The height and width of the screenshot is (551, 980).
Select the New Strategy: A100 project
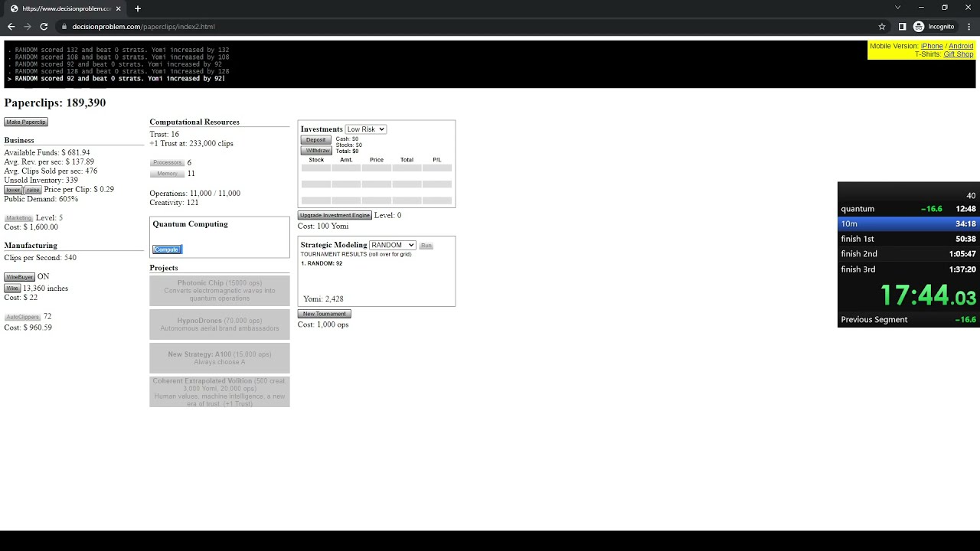point(220,358)
